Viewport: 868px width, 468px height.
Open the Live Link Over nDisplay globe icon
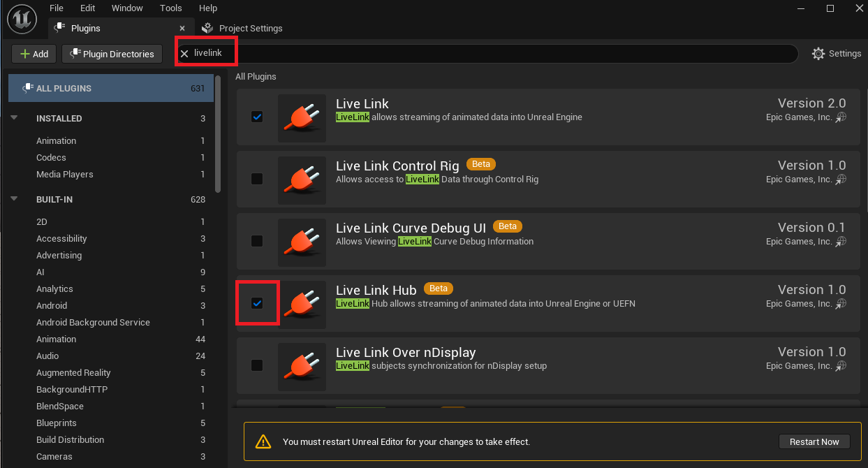[x=841, y=366]
